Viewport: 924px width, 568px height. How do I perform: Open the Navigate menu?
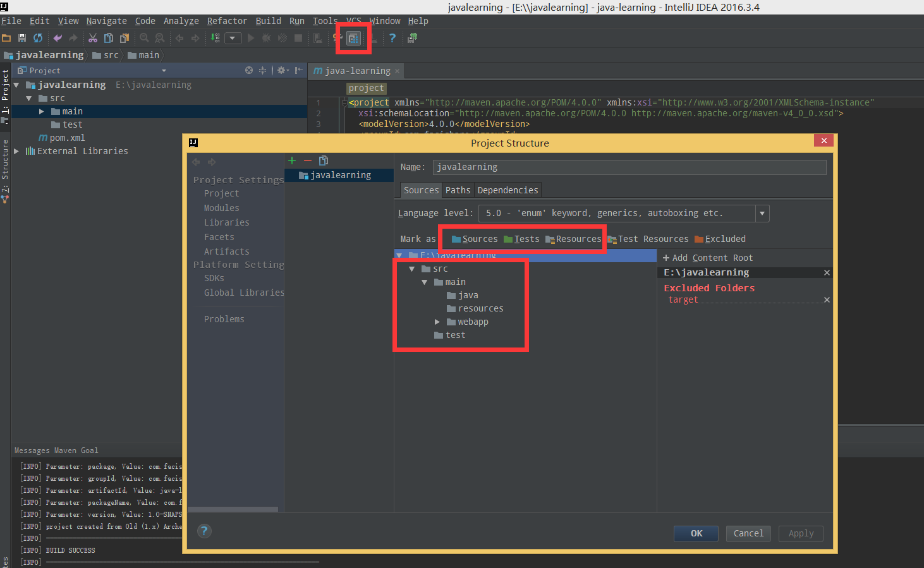[106, 21]
